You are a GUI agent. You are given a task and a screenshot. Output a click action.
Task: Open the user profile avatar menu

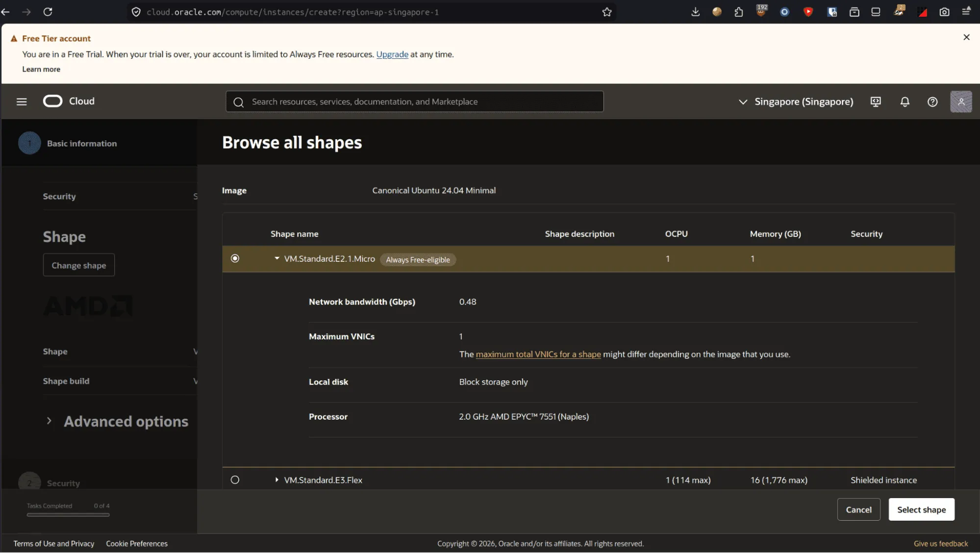tap(961, 101)
